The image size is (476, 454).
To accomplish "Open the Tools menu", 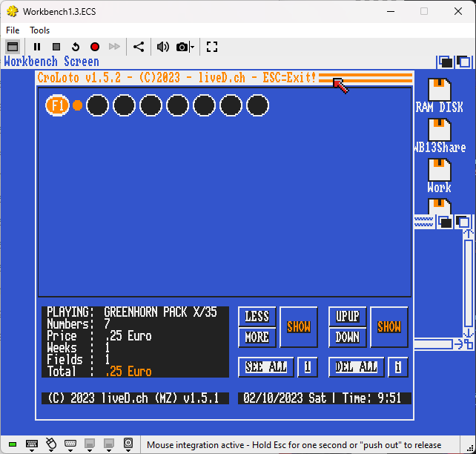I will [x=39, y=30].
